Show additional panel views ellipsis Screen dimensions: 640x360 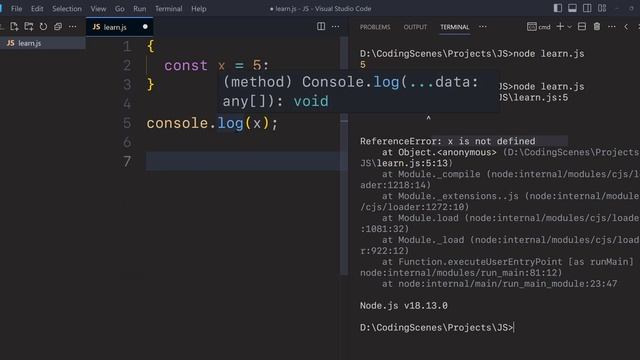coord(483,27)
